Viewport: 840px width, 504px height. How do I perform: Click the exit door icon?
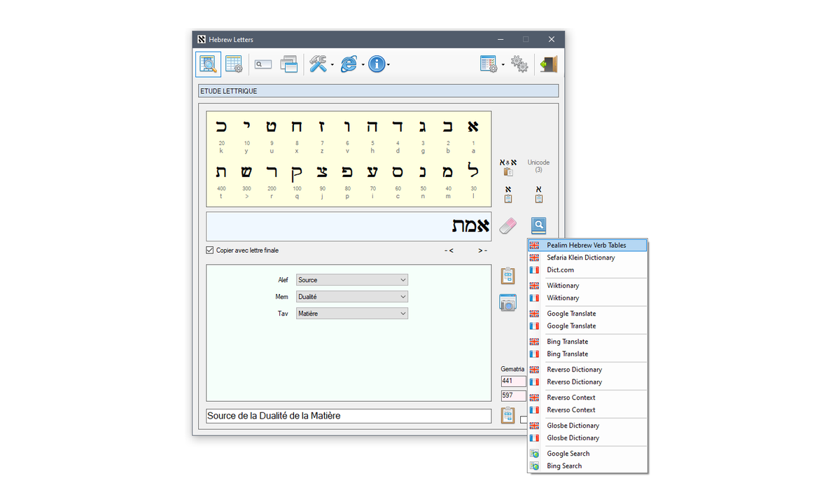pyautogui.click(x=548, y=64)
